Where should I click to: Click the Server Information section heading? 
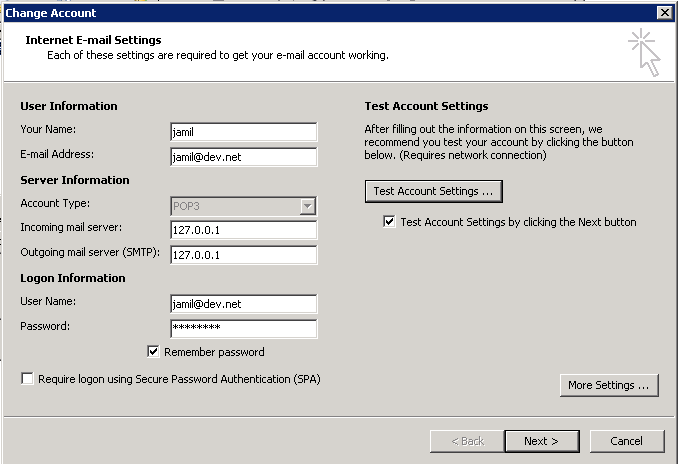tap(75, 180)
